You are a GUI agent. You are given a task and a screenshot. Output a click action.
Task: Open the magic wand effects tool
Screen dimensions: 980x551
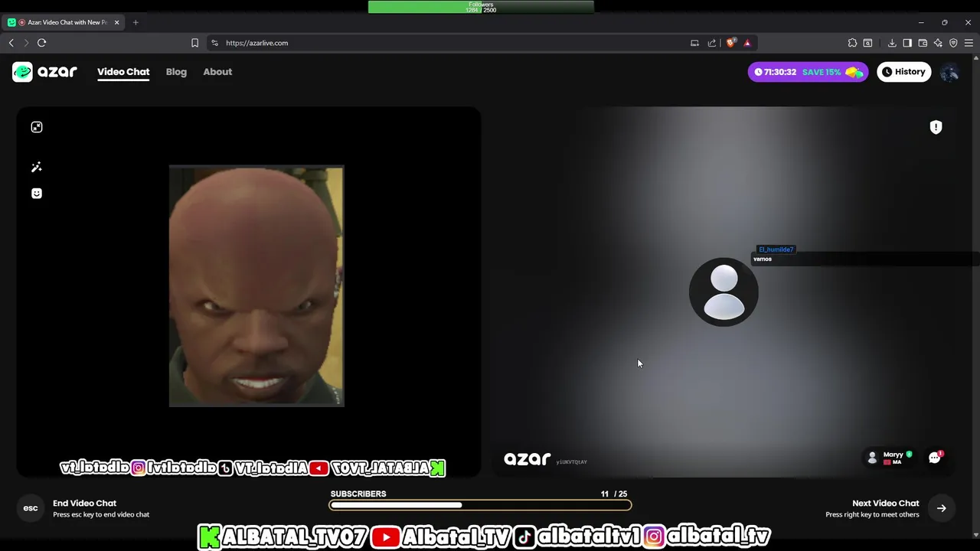tap(37, 167)
